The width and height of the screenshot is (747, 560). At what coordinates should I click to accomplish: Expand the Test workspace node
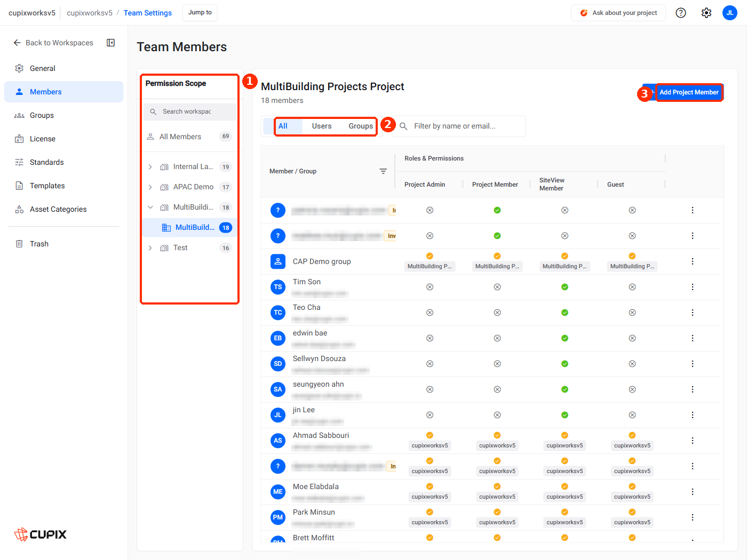click(x=150, y=248)
